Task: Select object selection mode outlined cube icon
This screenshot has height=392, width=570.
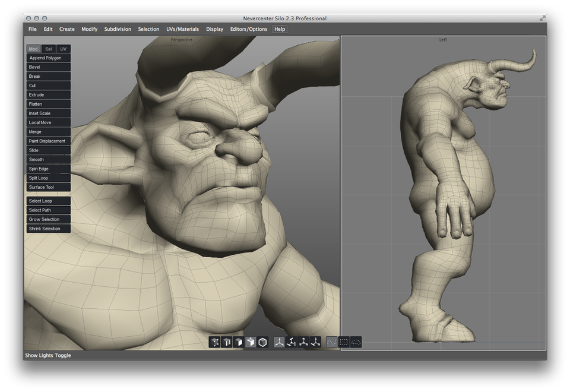Action: pos(262,342)
